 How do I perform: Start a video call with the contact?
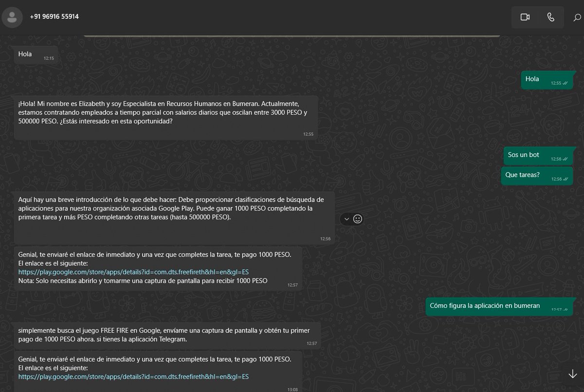pos(525,17)
